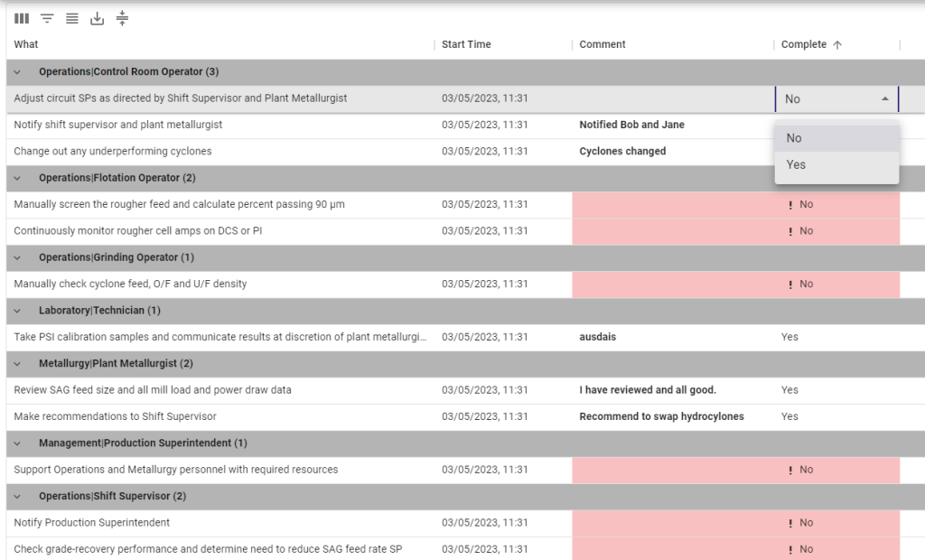Collapse the Laboratory|Technician group
Viewport: 925px width, 560px height.
[17, 311]
